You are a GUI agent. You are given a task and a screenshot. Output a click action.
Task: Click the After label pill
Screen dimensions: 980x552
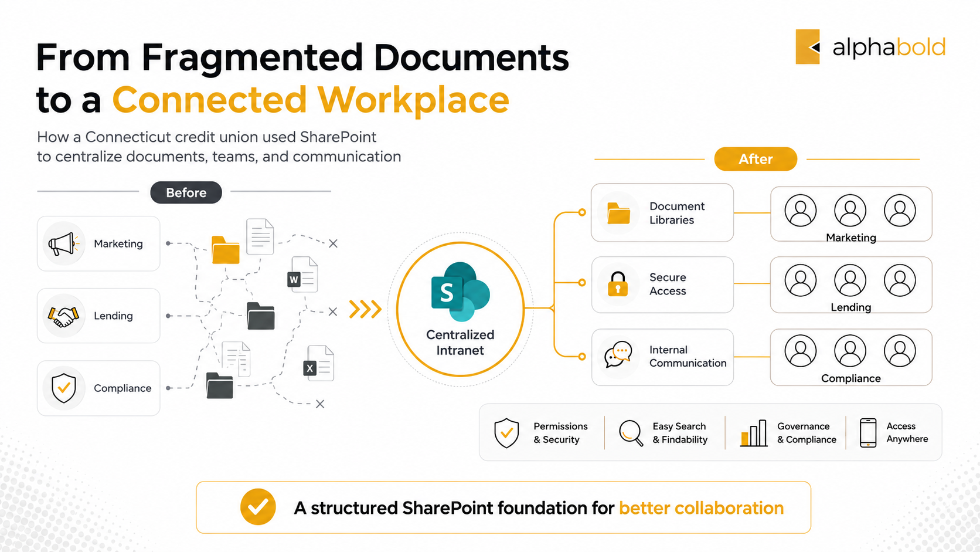click(756, 159)
